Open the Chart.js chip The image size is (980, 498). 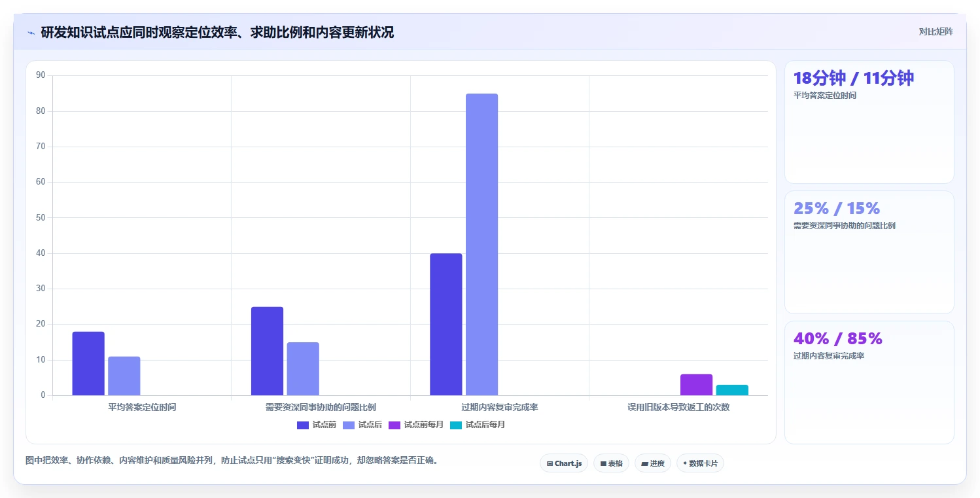point(564,463)
